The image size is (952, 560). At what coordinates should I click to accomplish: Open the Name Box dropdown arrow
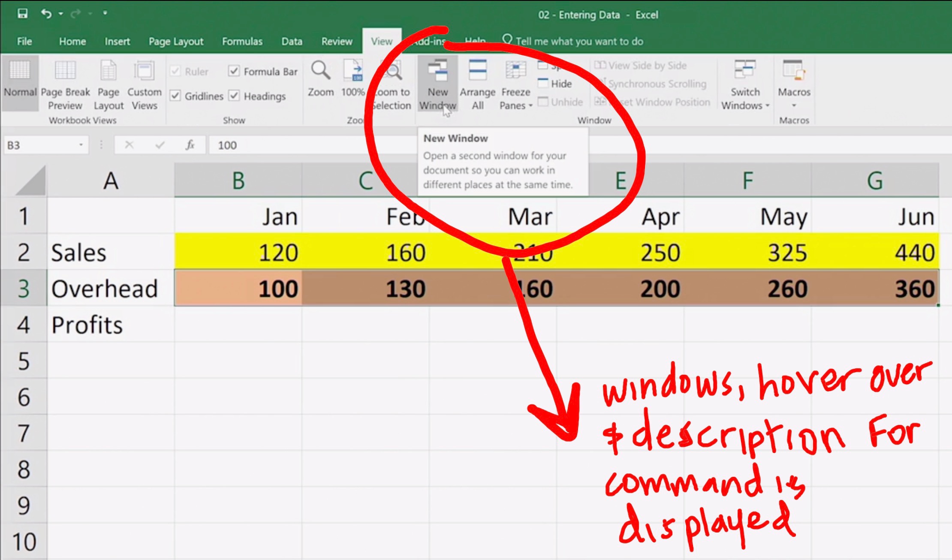tap(81, 145)
